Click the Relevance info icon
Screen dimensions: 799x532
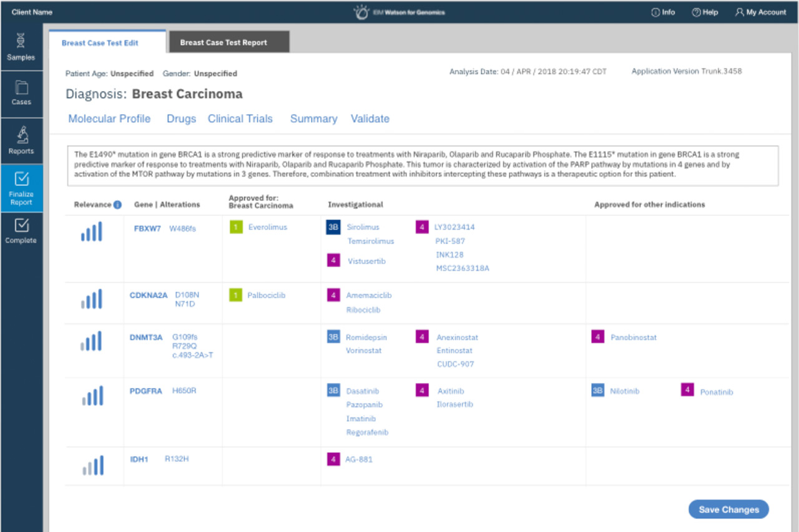[x=117, y=205]
